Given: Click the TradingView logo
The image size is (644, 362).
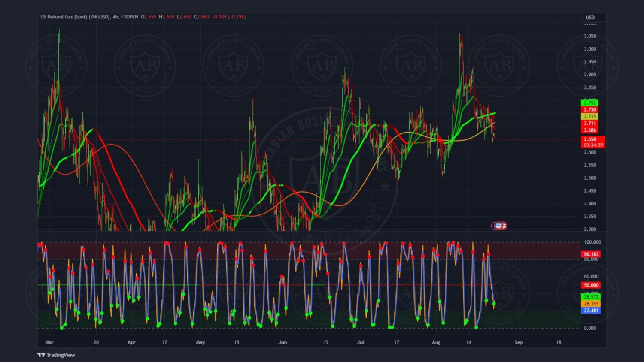Looking at the screenshot, I should (56, 355).
